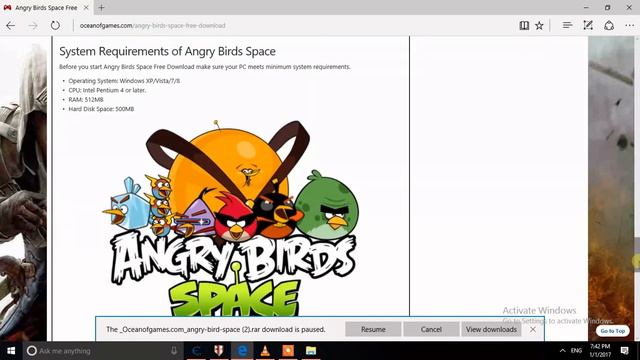Image resolution: width=640 pixels, height=360 pixels.
Task: Open the Action Center notifications icon
Action: tap(624, 351)
